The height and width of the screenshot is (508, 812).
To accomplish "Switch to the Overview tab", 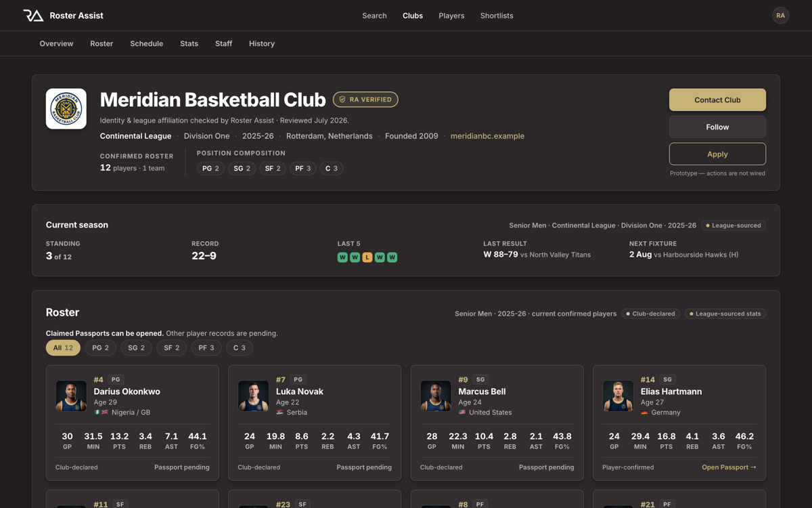I will pos(56,43).
